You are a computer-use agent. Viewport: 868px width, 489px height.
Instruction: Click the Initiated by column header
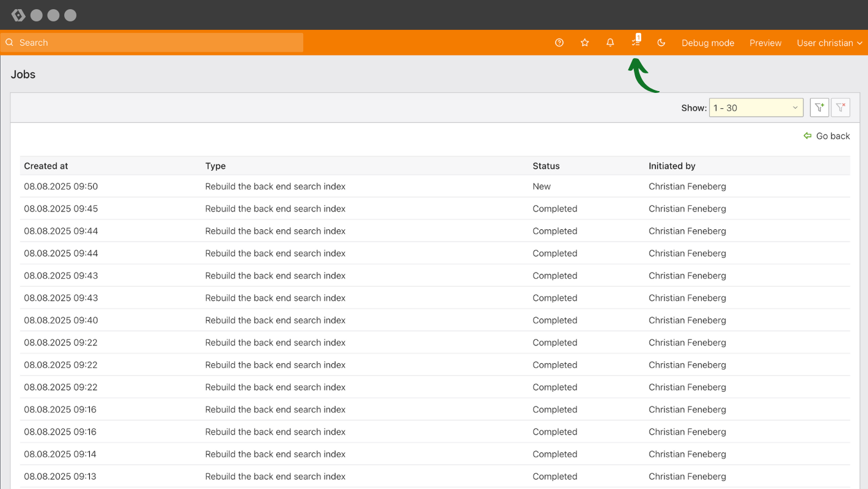point(672,166)
